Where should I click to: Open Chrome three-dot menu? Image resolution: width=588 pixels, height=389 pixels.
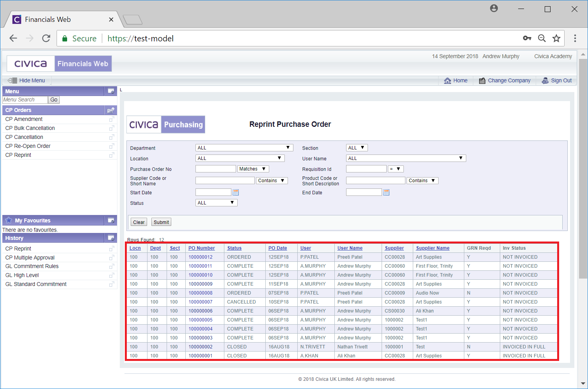click(x=575, y=38)
